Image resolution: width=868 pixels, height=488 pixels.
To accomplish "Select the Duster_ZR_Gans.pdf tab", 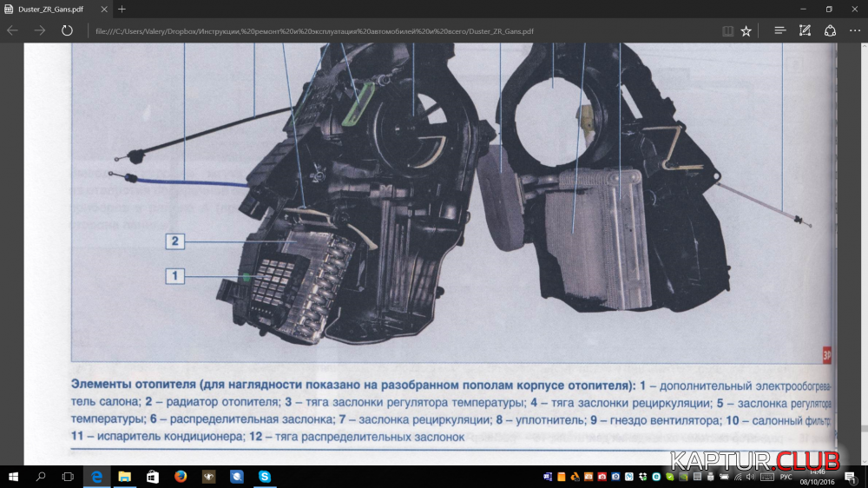I will pyautogui.click(x=52, y=9).
